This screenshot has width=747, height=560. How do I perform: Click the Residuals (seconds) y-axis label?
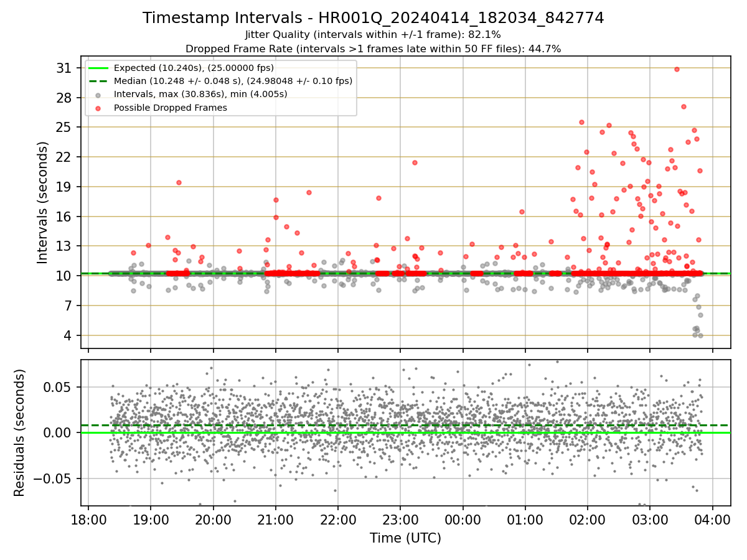click(x=20, y=432)
